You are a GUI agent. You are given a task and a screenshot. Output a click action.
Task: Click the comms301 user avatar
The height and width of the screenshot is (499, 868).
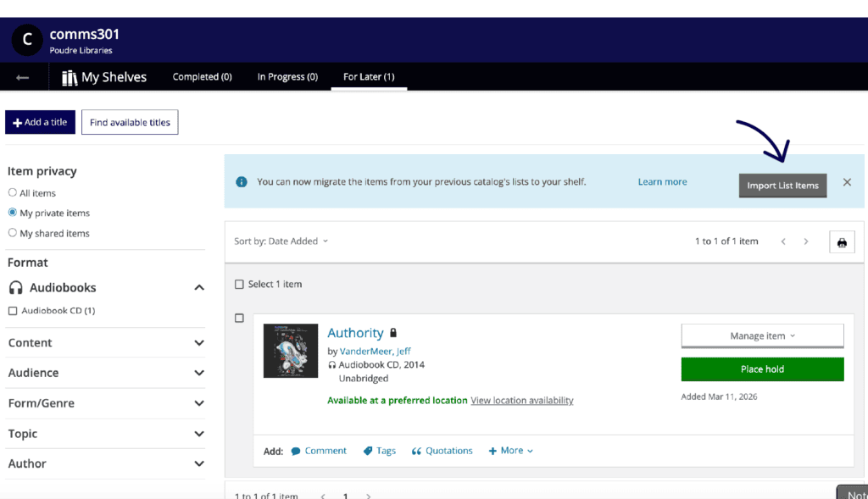tap(27, 40)
